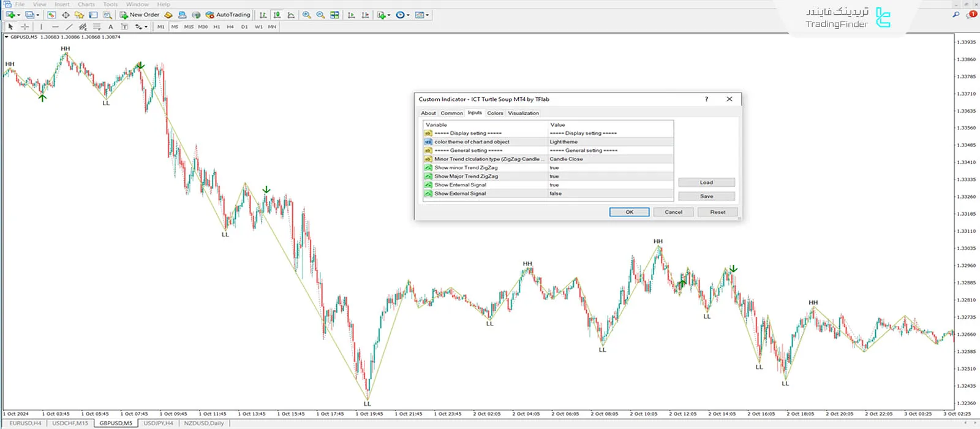Open the 'Candle Close' calculation type dropdown
This screenshot has height=429, width=980.
pyautogui.click(x=609, y=159)
